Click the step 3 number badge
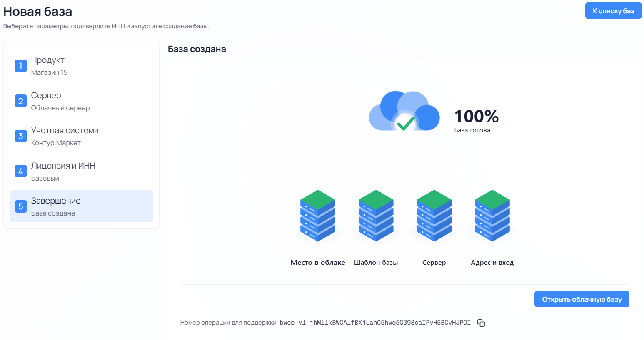Screen dimensions: 644x340 pos(21,136)
